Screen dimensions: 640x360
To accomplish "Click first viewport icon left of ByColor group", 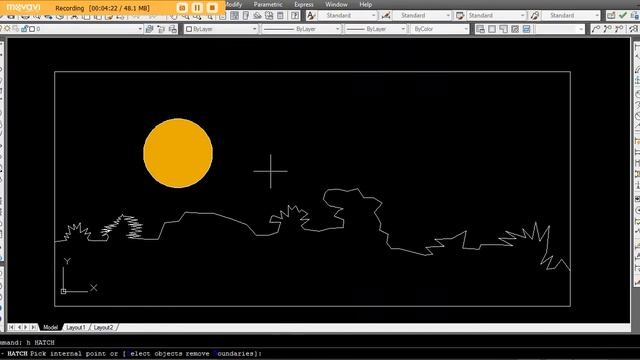I will [x=480, y=29].
